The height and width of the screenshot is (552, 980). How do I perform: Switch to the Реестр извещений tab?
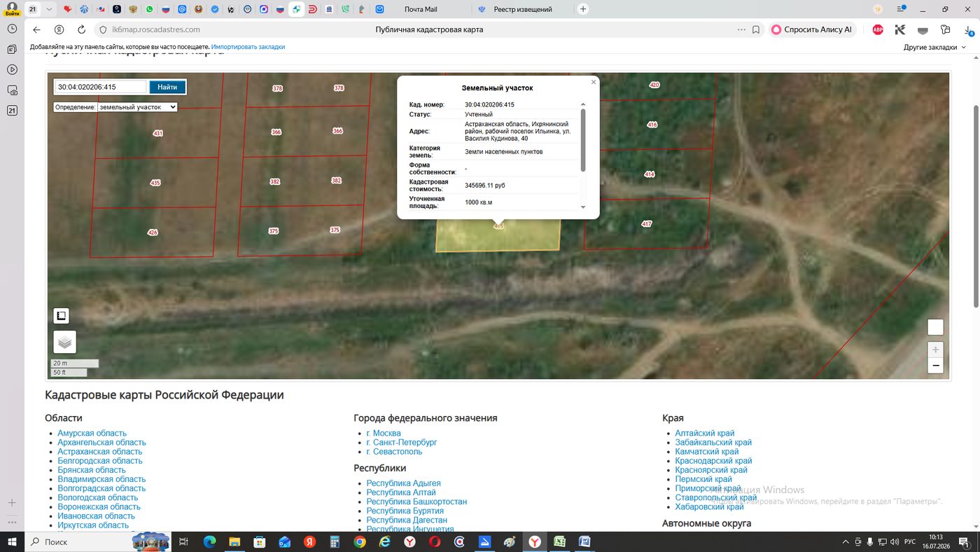pos(522,9)
